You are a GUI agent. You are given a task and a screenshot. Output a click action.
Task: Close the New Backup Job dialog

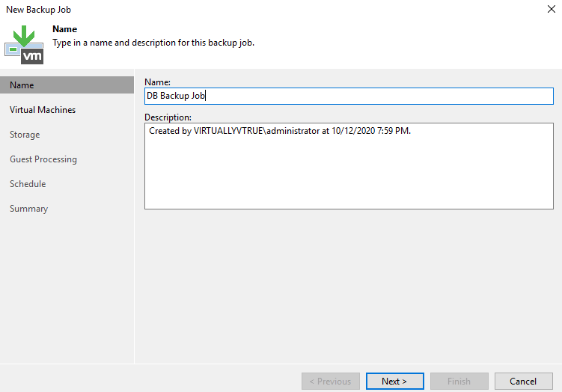551,9
